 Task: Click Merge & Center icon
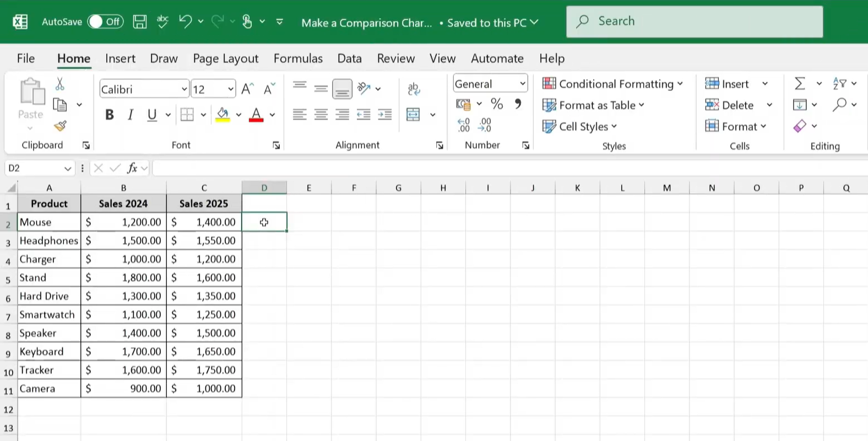413,115
